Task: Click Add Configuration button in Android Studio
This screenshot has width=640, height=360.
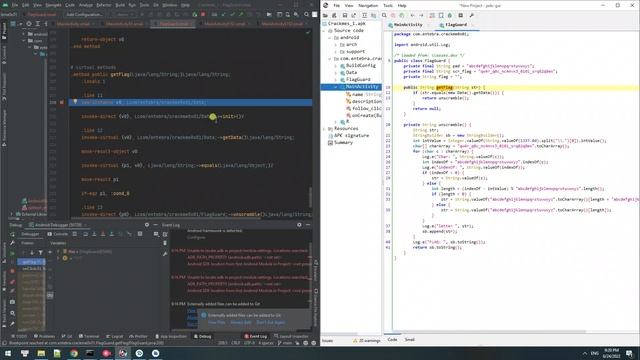Action: (84, 14)
